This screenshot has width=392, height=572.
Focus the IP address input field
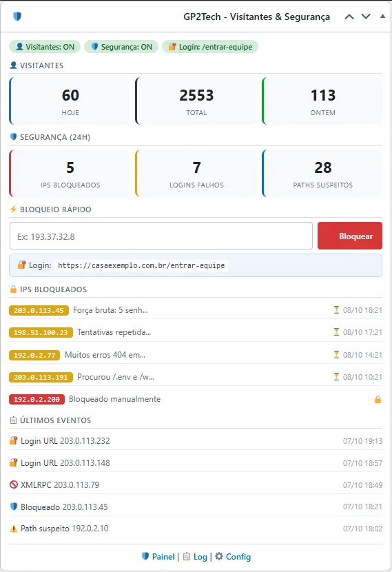coord(161,236)
